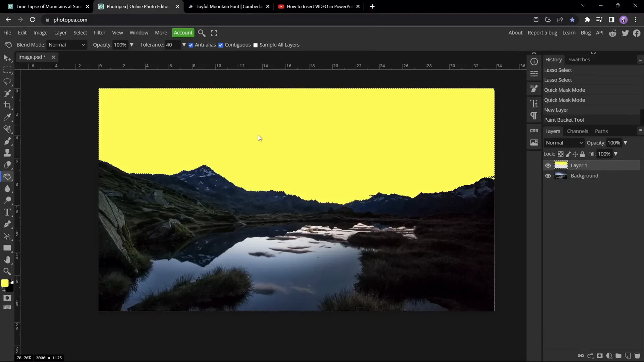Open the Image menu
This screenshot has height=362, width=644.
40,33
